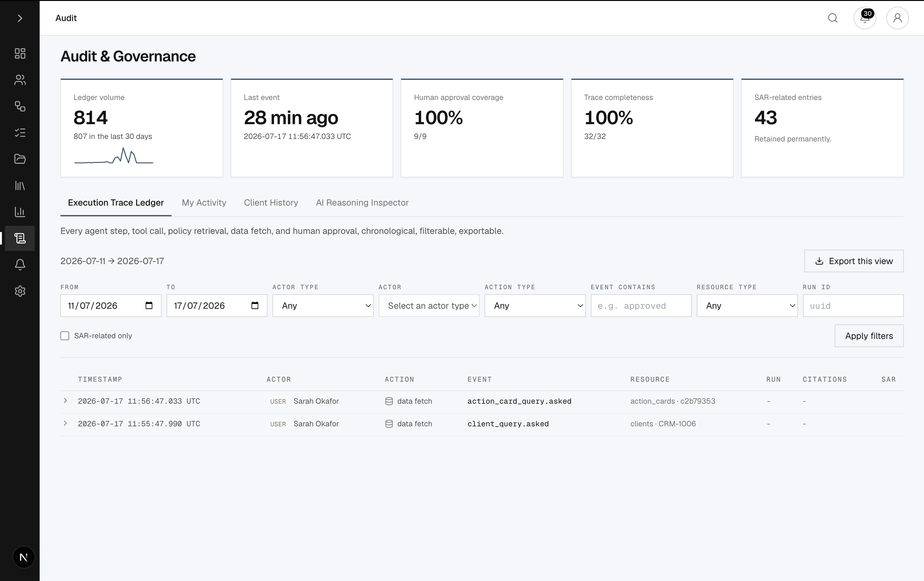Viewport: 924px width, 581px height.
Task: Open the user profile avatar icon
Action: (897, 18)
